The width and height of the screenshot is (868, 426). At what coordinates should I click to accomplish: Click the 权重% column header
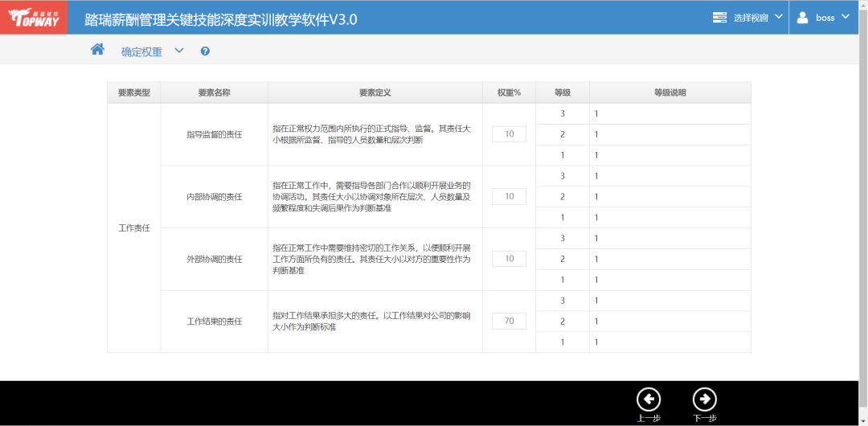[509, 92]
